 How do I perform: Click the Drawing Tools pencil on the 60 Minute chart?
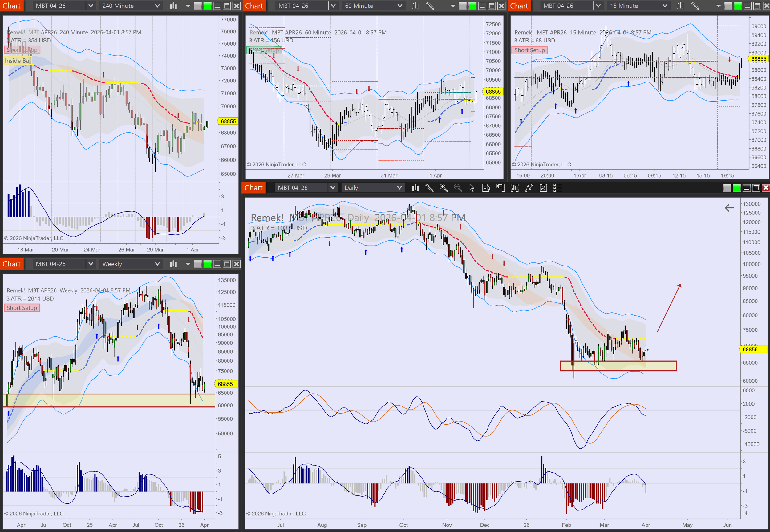pyautogui.click(x=430, y=6)
